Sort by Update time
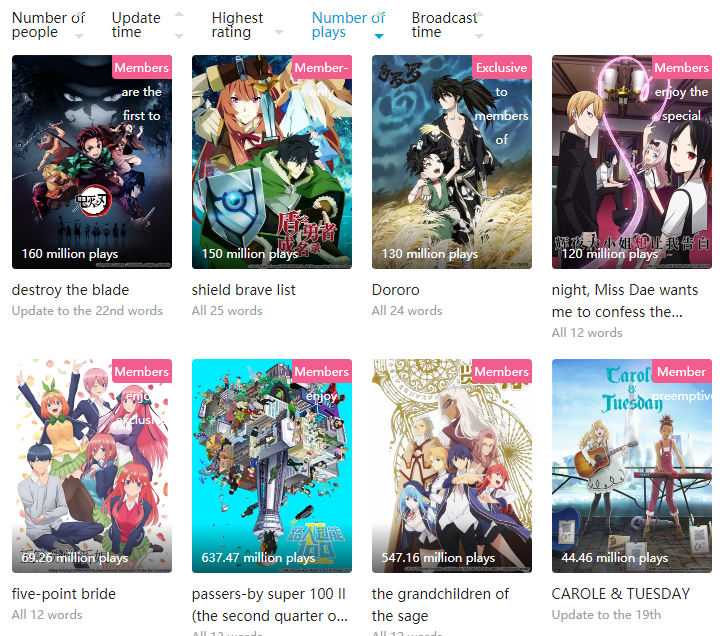This screenshot has width=724, height=636. (136, 25)
